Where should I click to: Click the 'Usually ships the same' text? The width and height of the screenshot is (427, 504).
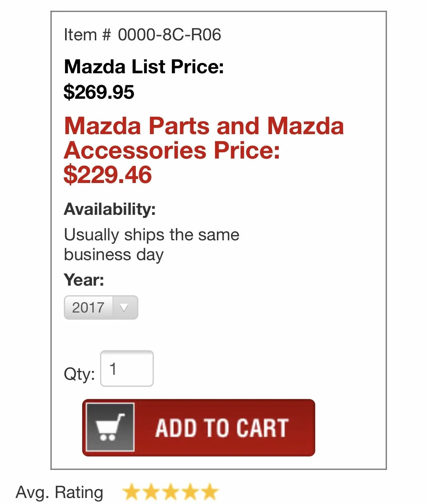[151, 235]
